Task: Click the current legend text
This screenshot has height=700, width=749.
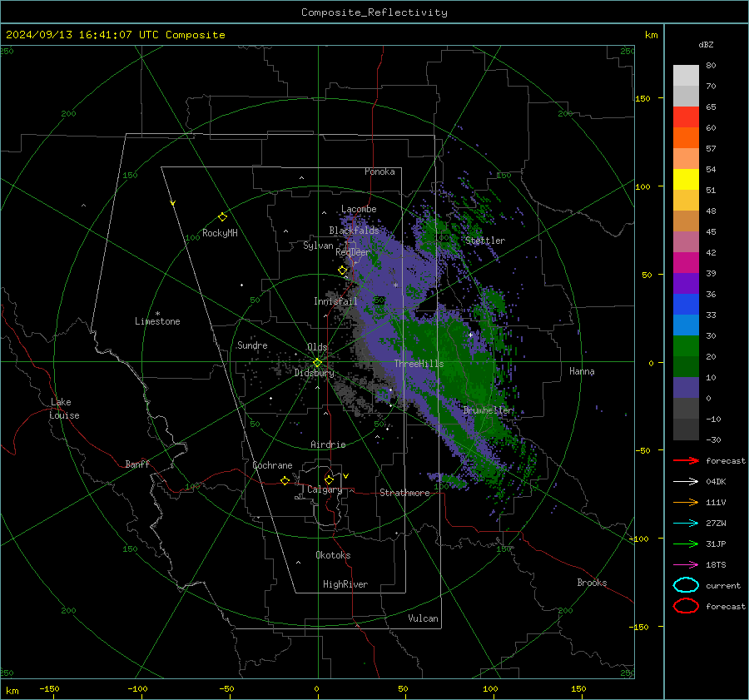Action: pos(722,585)
